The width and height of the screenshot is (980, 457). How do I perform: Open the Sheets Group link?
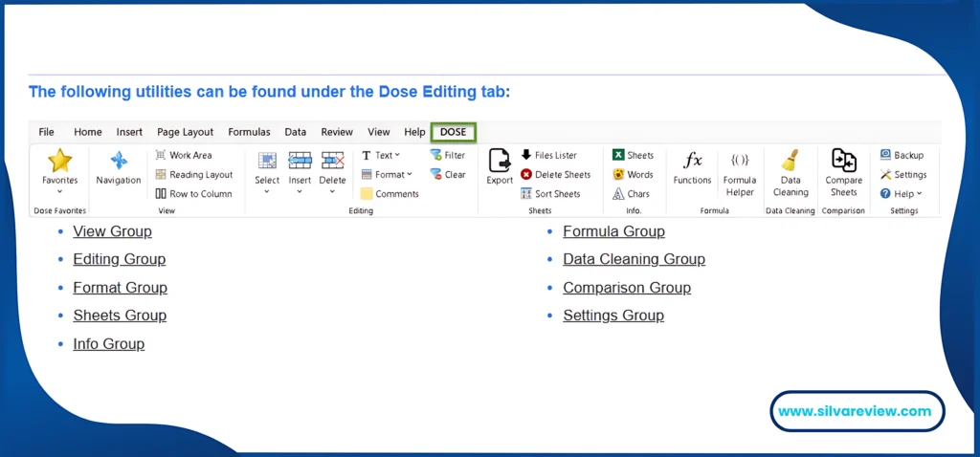click(120, 316)
